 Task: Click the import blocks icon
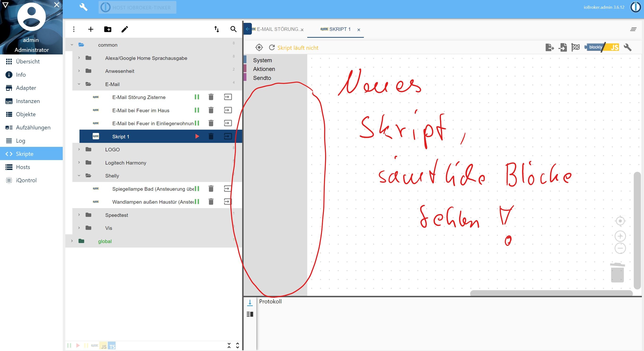point(562,47)
